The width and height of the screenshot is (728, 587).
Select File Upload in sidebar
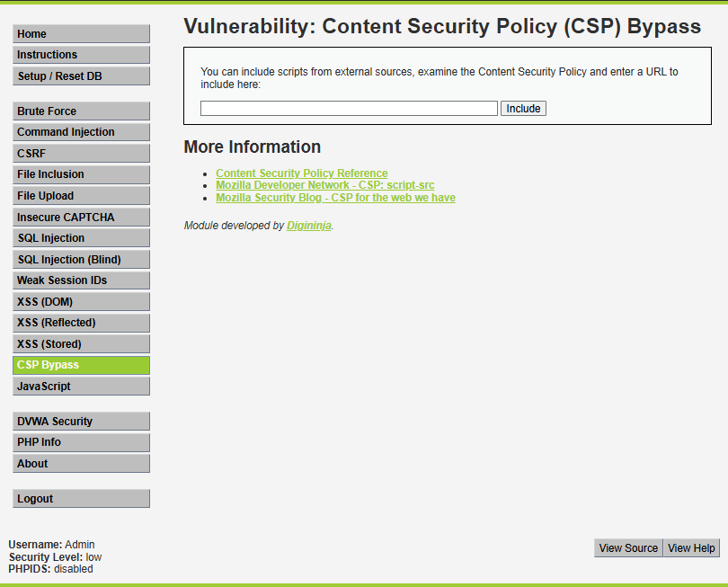click(x=81, y=196)
